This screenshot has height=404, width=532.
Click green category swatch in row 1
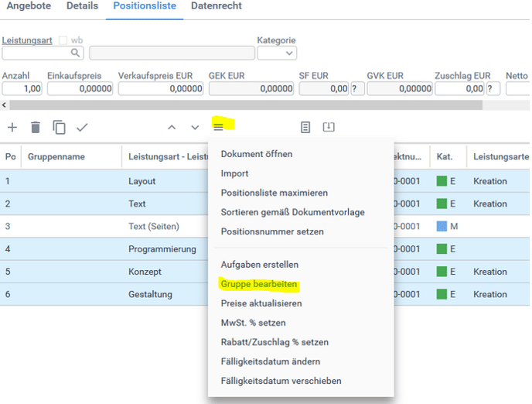point(442,181)
